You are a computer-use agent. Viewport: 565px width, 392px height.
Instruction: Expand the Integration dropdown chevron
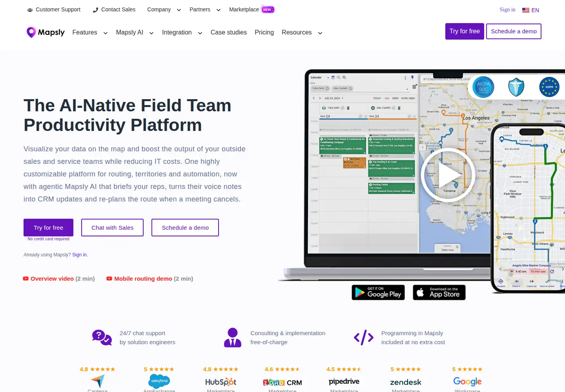point(200,33)
